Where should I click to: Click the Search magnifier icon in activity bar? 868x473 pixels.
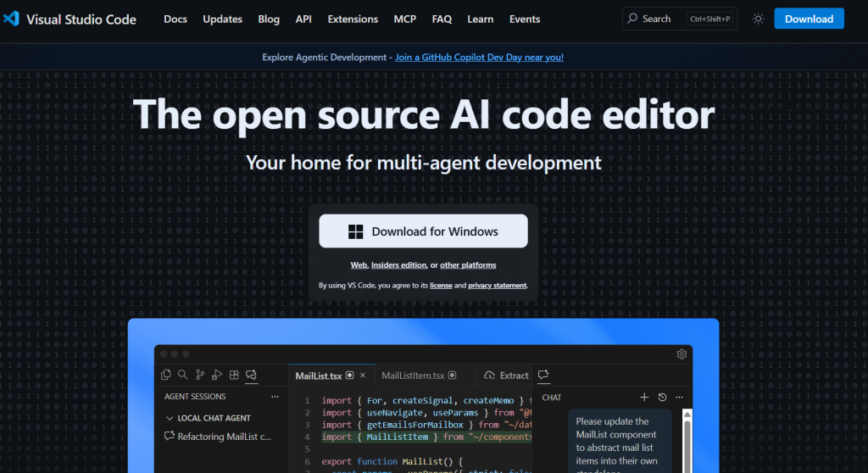(x=183, y=375)
